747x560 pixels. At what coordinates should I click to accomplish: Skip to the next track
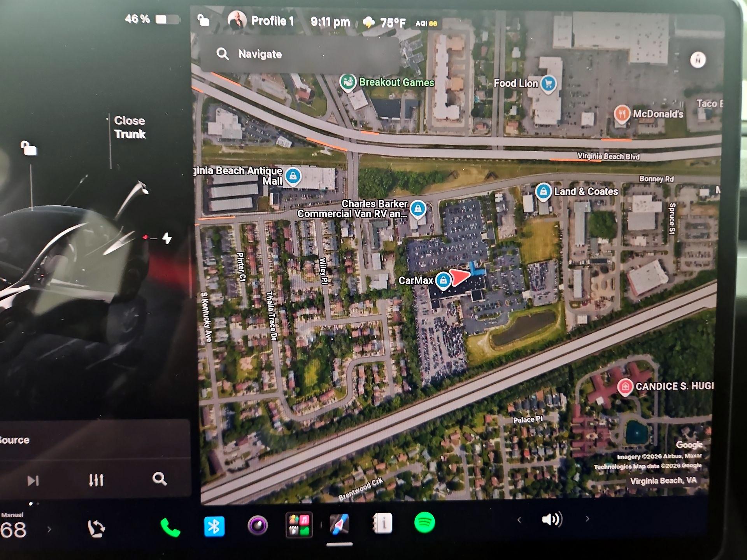pos(33,481)
